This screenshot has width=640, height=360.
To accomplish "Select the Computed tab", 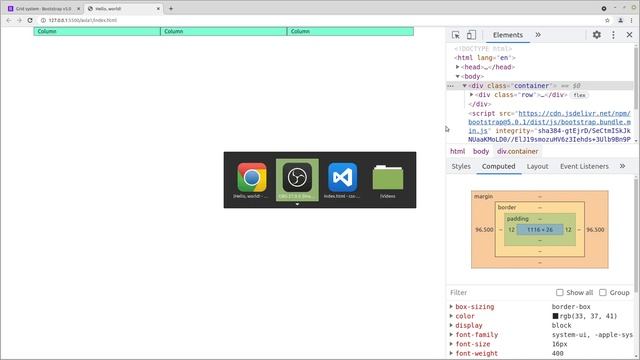I will pyautogui.click(x=498, y=166).
